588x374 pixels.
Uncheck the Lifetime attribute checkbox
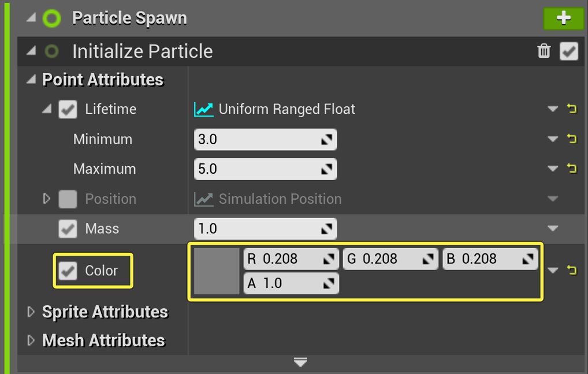pyautogui.click(x=68, y=109)
